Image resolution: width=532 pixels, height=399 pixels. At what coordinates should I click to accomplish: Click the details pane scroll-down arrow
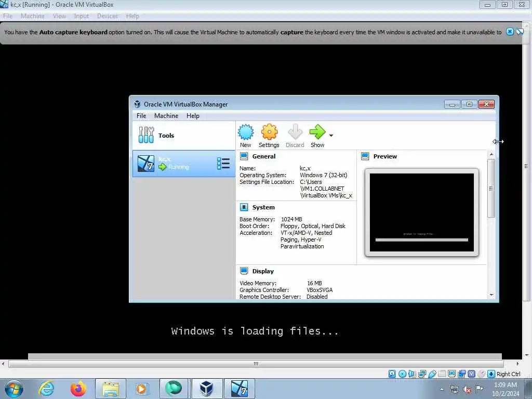coord(491,295)
